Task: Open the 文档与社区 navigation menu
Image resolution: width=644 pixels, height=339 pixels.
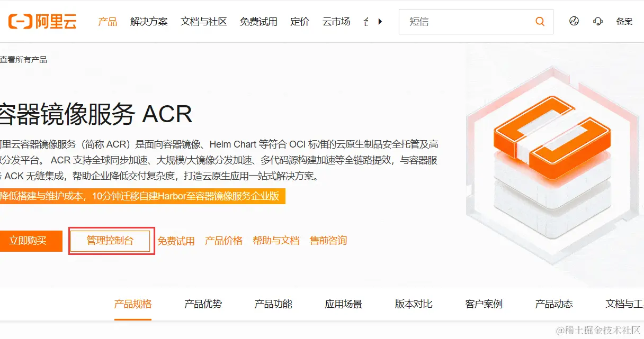Action: 204,22
